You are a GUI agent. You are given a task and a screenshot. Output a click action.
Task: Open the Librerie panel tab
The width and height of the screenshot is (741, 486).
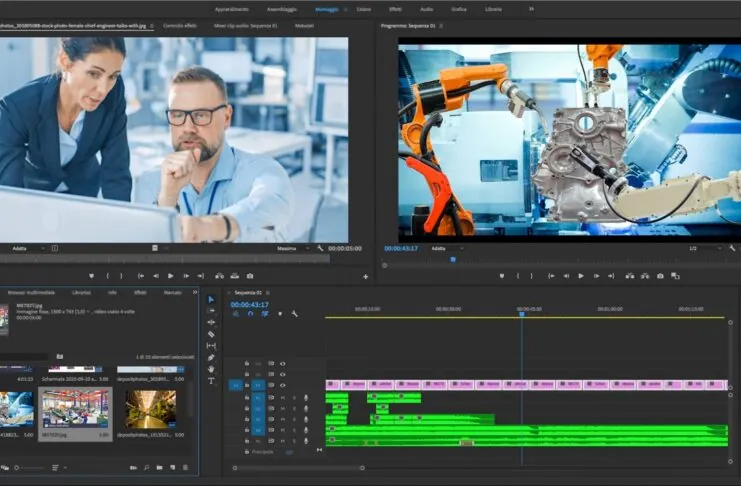82,292
